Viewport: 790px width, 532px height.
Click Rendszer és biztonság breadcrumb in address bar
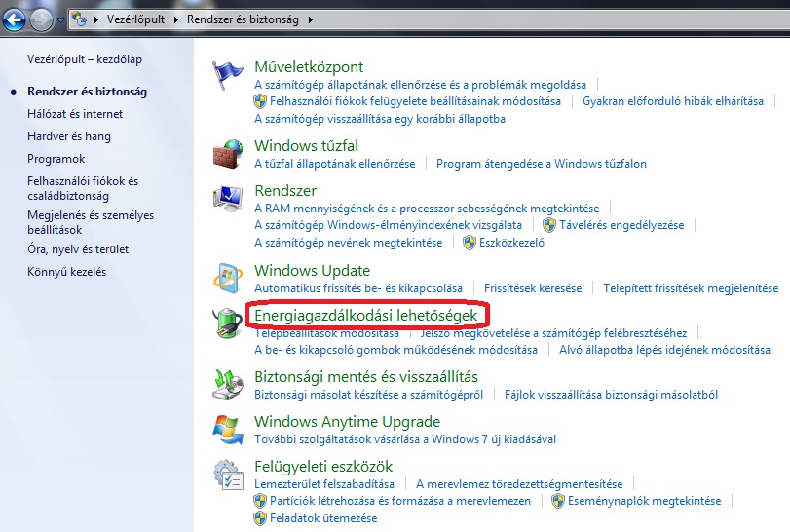(x=243, y=19)
